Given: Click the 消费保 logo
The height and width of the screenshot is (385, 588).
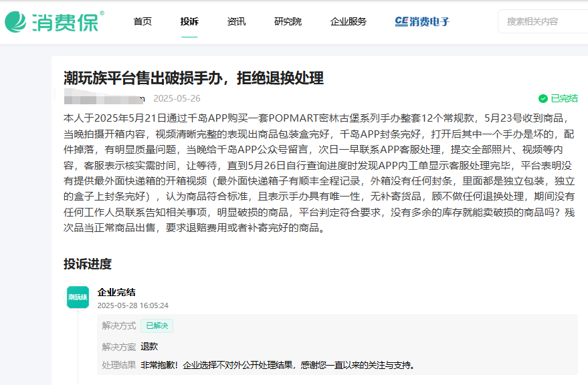Looking at the screenshot, I should pyautogui.click(x=55, y=22).
